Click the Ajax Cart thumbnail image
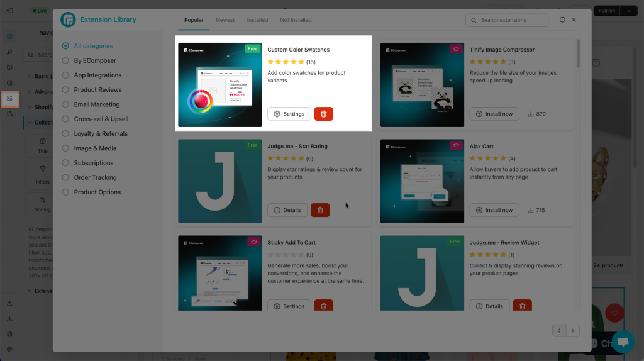The width and height of the screenshot is (644, 361). click(422, 181)
